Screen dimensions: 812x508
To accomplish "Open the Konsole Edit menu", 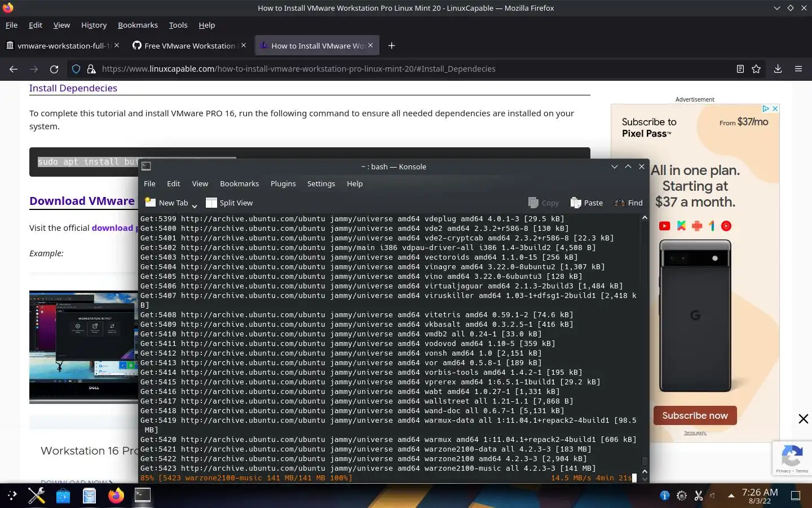I will pos(174,183).
